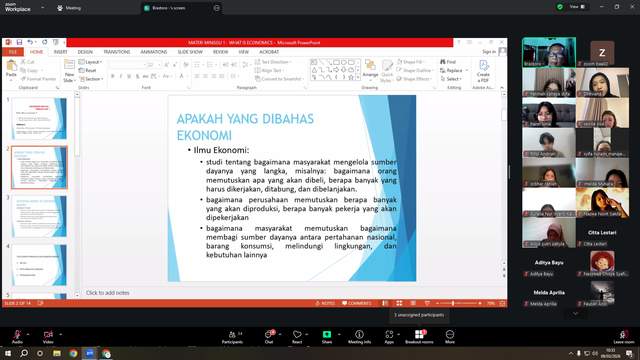Open the Zoom Apps icon
This screenshot has width=640, height=360.
click(x=389, y=335)
